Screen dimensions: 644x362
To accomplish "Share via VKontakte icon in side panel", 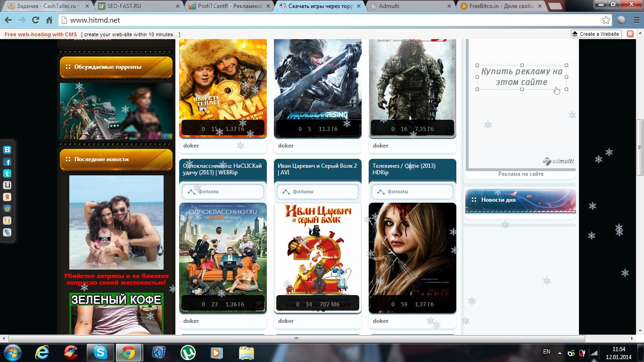I will pos(7,150).
